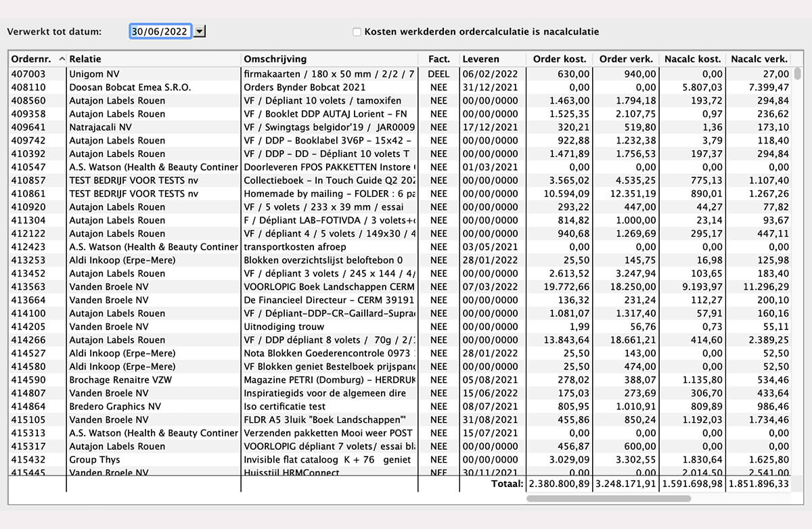Sort by Omschrijving column header
812x529 pixels.
click(x=330, y=59)
